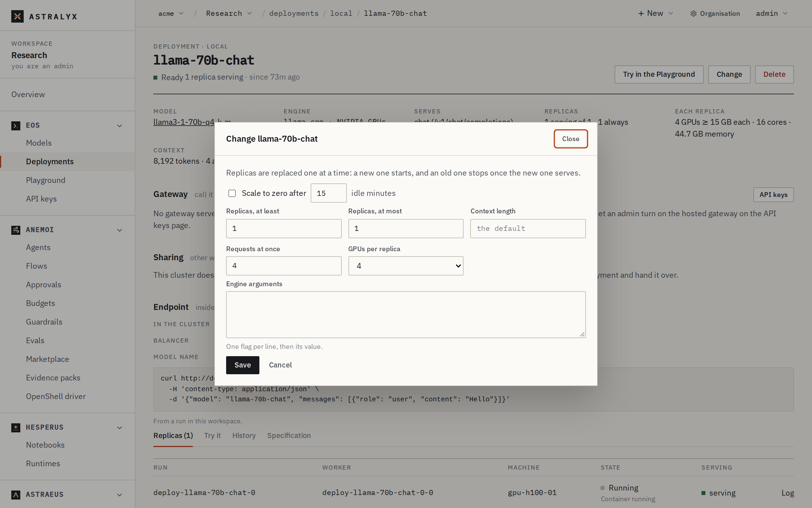Click the Astraeus section icon
The width and height of the screenshot is (812, 508).
click(16, 494)
